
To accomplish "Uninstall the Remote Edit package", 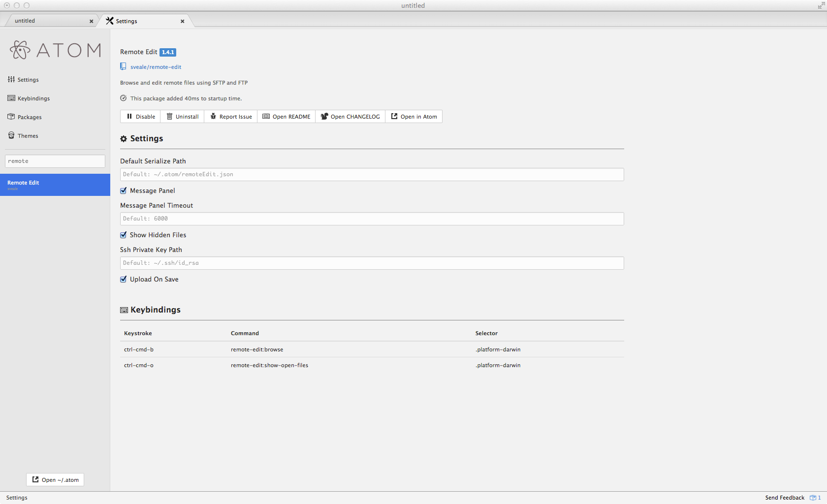I will click(182, 117).
